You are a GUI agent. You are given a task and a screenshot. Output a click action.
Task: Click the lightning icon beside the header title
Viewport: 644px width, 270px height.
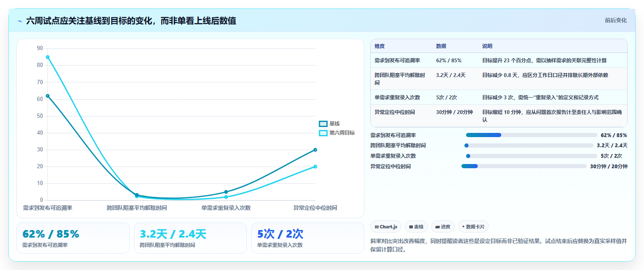[20, 21]
